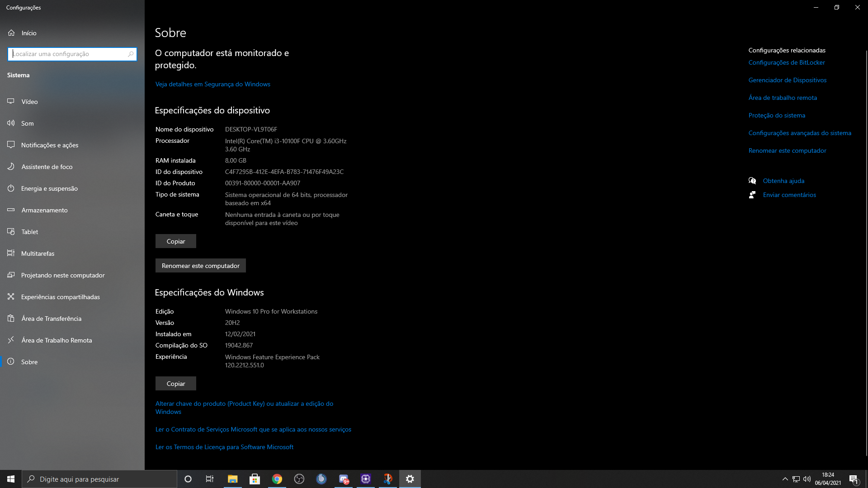Open Proteção do sistema link
This screenshot has width=868, height=488.
click(x=777, y=116)
